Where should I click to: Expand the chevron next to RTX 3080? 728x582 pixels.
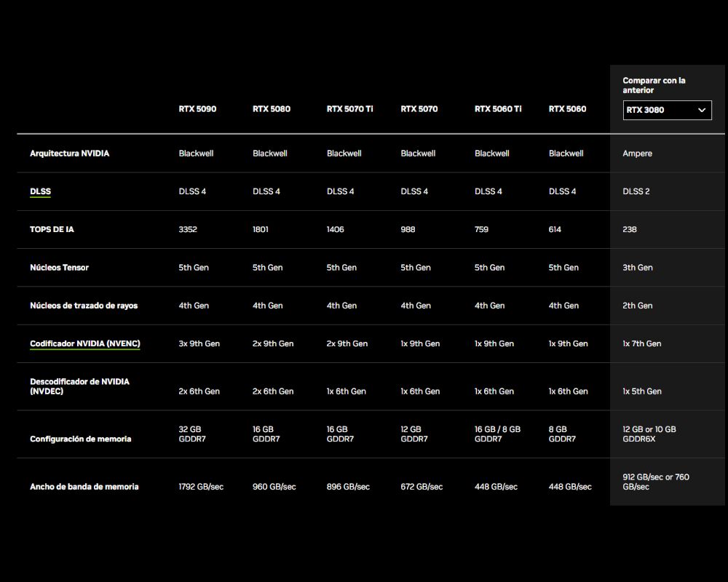pos(702,110)
